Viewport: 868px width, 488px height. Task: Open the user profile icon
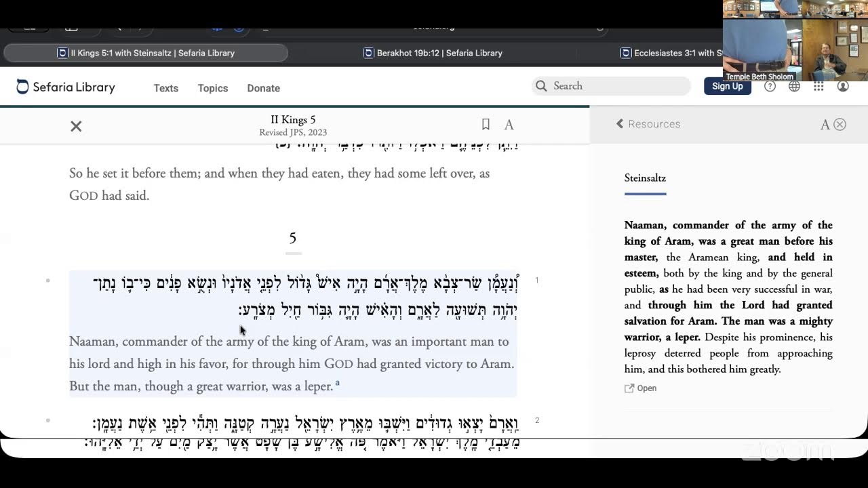click(x=843, y=86)
